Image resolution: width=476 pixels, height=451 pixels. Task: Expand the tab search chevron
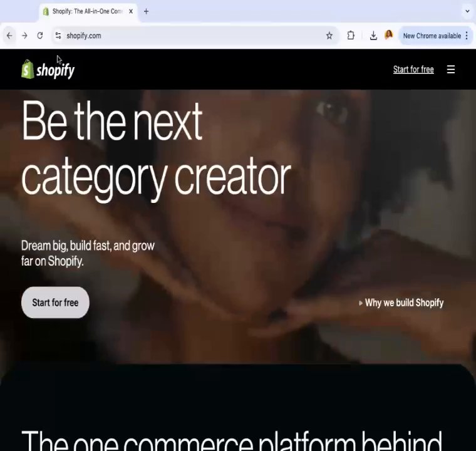467,11
